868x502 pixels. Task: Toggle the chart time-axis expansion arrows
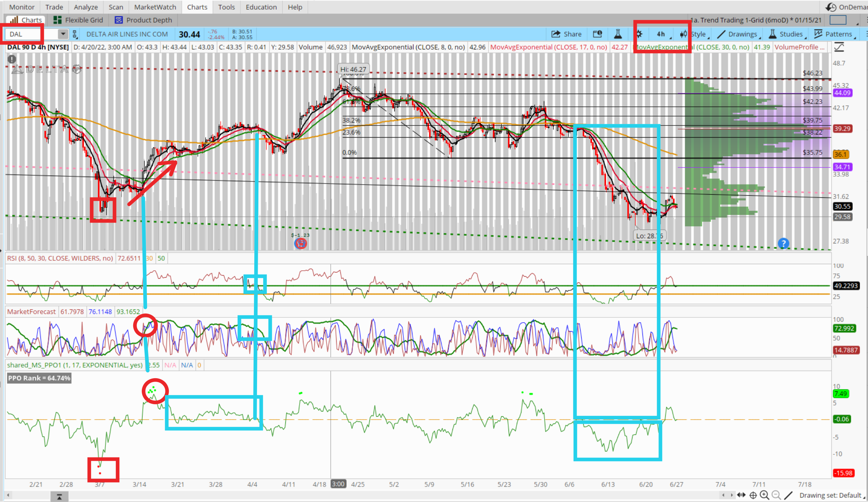click(741, 495)
